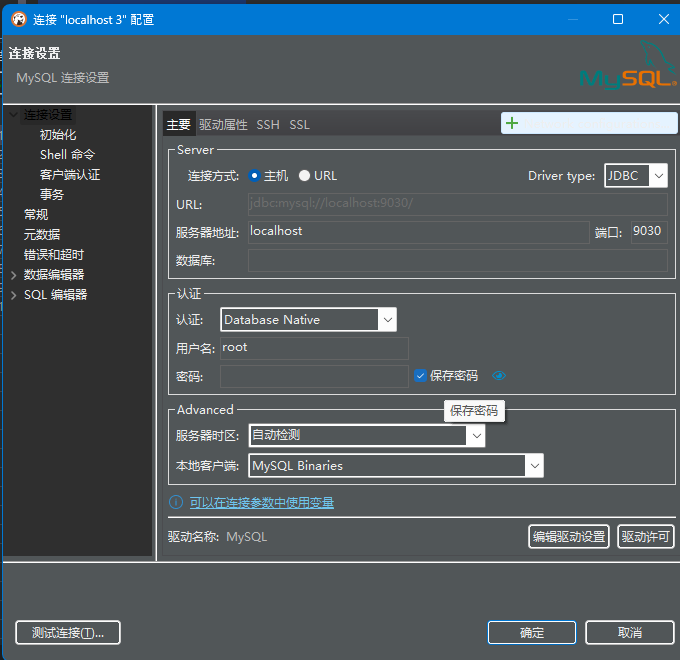This screenshot has height=660, width=680.
Task: Select 元数据 in the settings tree
Action: click(x=42, y=235)
